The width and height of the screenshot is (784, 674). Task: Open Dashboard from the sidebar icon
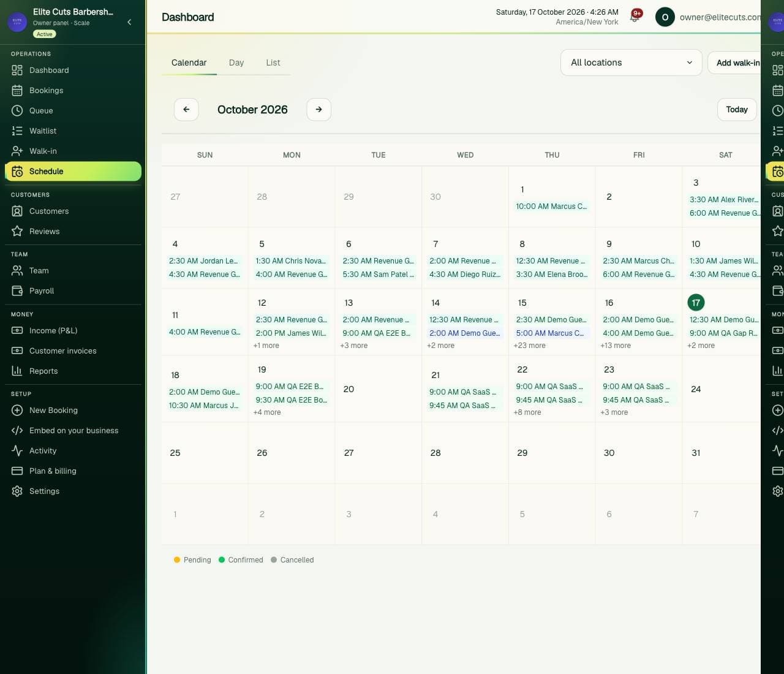17,70
